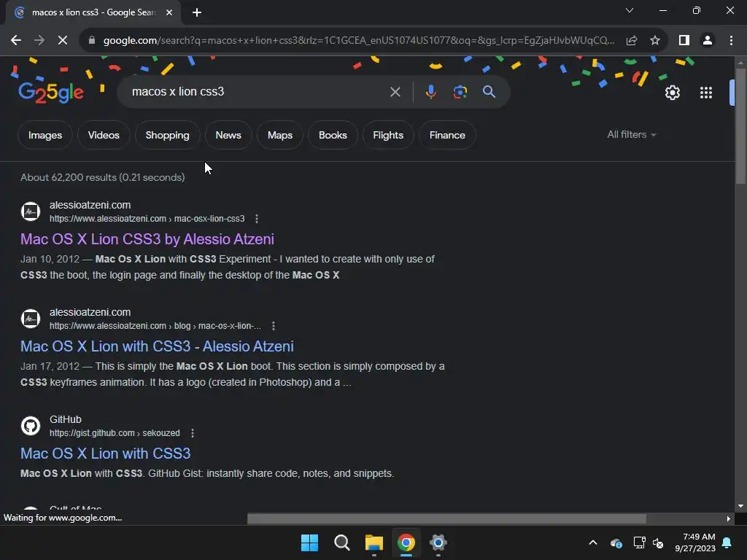This screenshot has height=560, width=747.
Task: Go back to the previous page
Action: point(16,41)
